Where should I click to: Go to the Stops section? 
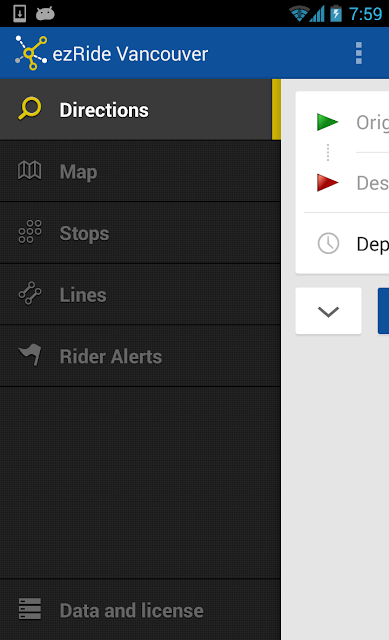[x=140, y=233]
